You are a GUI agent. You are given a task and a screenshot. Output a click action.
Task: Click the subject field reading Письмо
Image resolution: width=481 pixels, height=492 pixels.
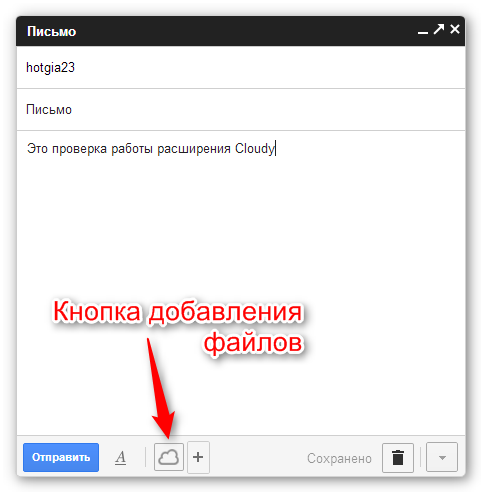(x=241, y=110)
